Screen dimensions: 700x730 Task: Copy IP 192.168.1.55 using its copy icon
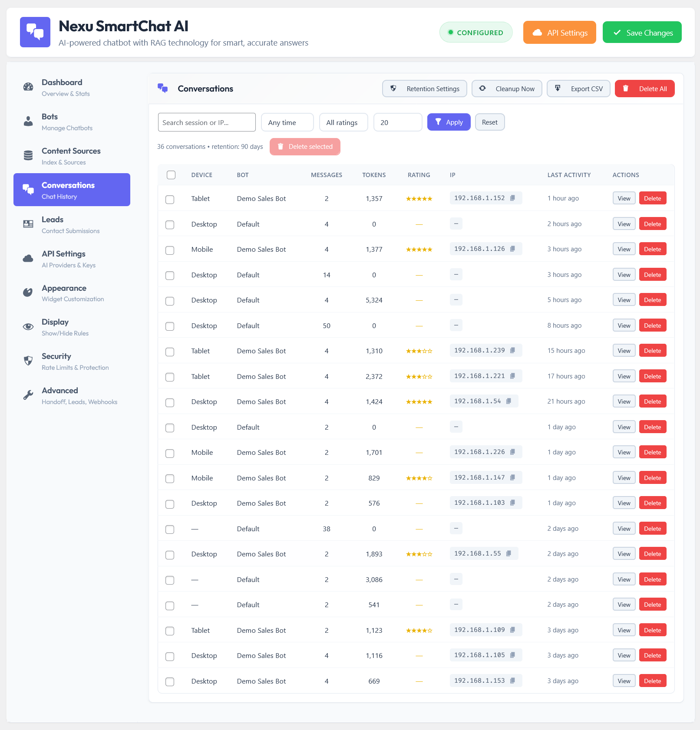(508, 553)
